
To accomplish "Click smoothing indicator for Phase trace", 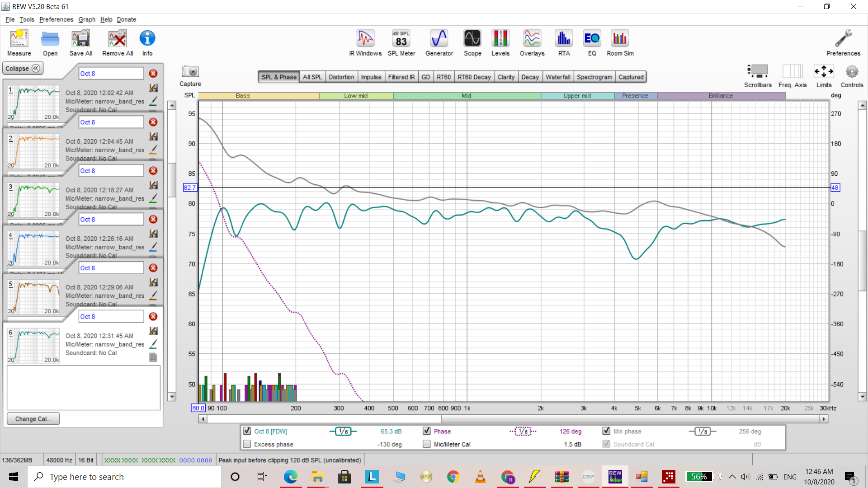I will pyautogui.click(x=523, y=431).
